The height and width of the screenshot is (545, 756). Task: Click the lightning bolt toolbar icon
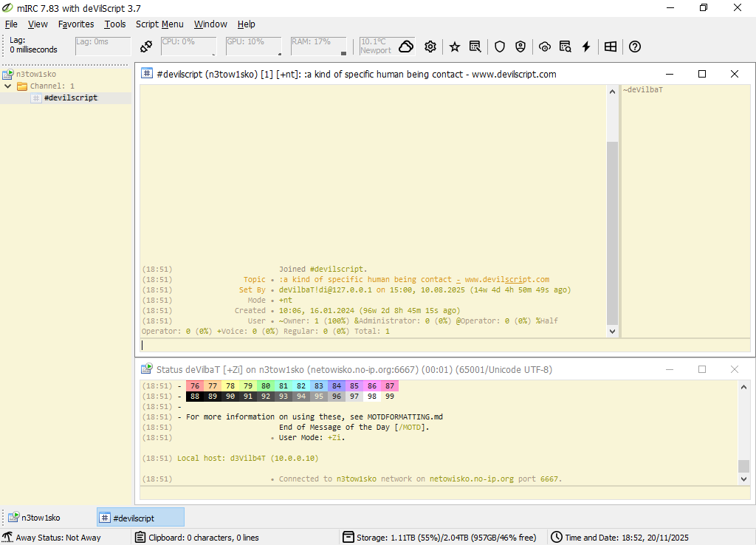(586, 47)
